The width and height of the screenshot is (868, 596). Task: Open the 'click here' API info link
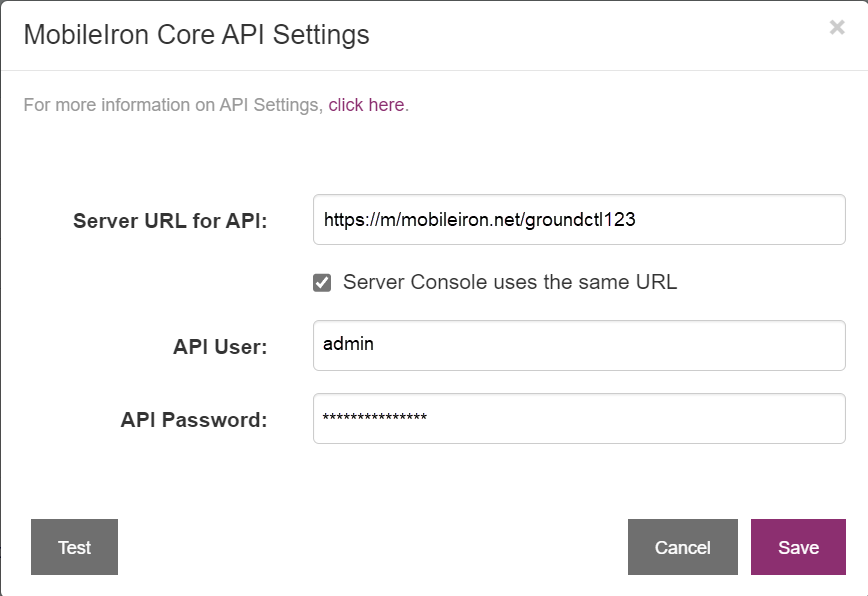[x=366, y=105]
